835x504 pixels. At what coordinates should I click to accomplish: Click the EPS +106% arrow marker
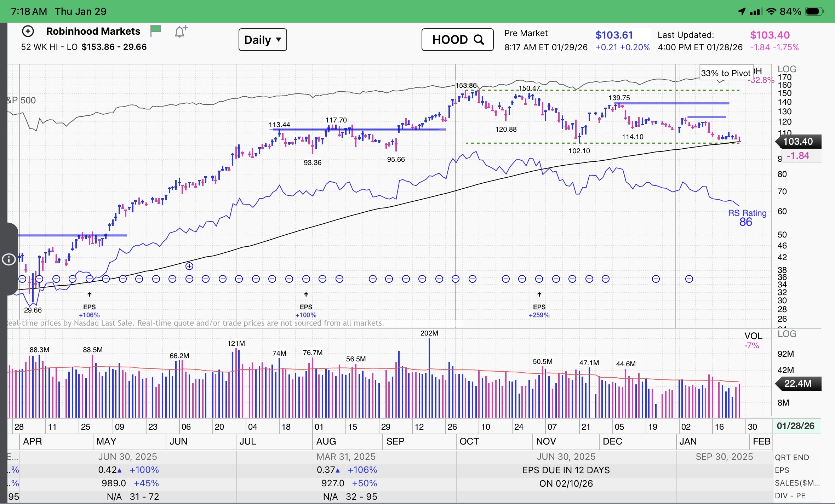coord(90,294)
